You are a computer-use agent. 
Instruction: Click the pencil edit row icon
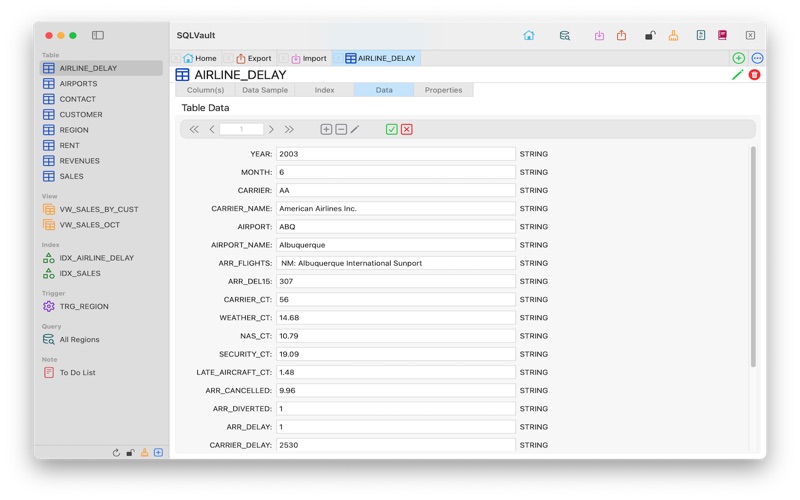[x=355, y=130]
